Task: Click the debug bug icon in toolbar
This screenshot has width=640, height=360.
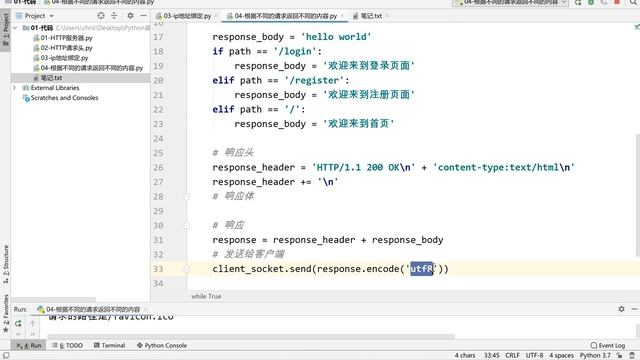Action: coord(591,2)
